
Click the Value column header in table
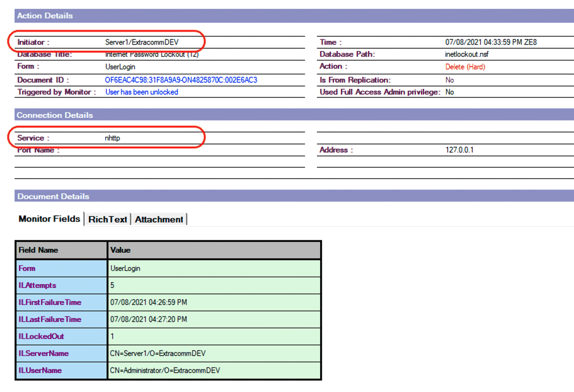pos(120,250)
